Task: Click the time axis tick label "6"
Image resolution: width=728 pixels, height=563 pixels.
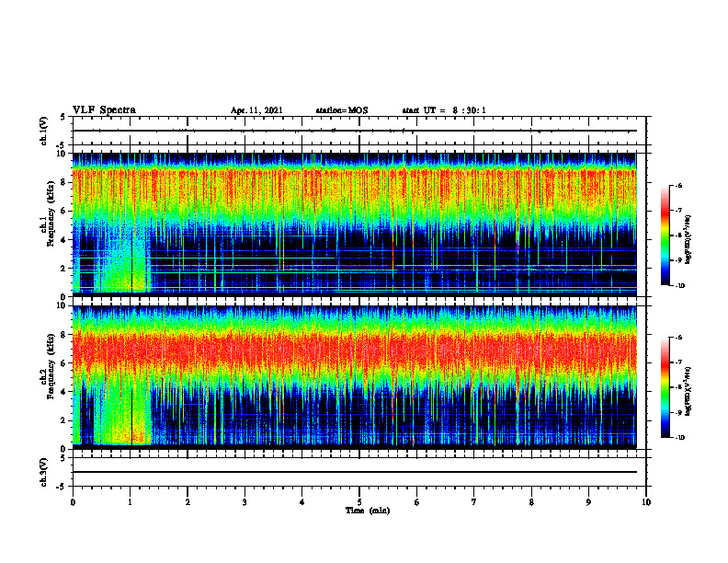Action: 416,502
